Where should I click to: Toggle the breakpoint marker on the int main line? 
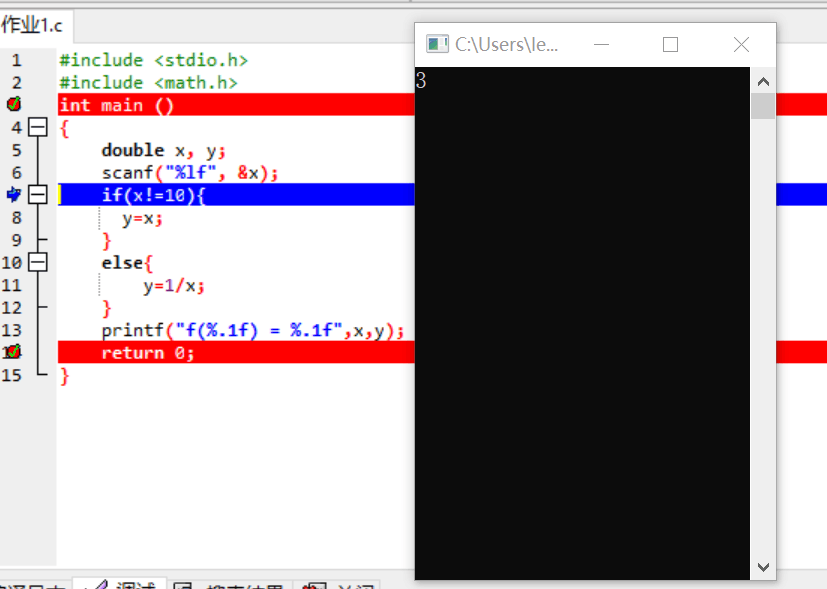click(14, 104)
